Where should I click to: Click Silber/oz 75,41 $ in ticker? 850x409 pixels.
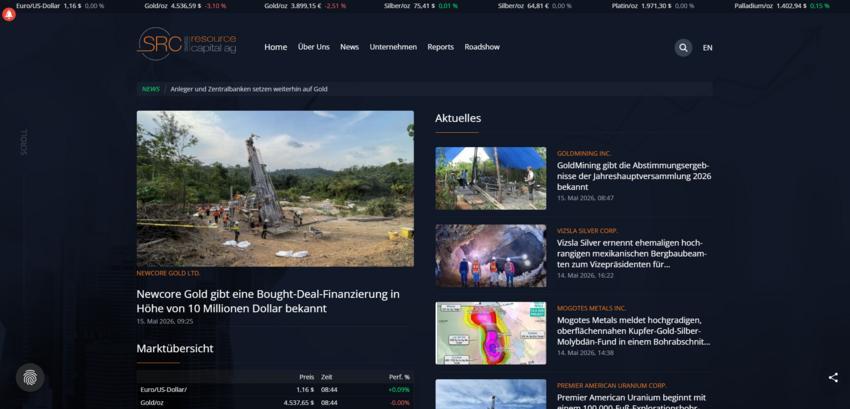(x=421, y=6)
